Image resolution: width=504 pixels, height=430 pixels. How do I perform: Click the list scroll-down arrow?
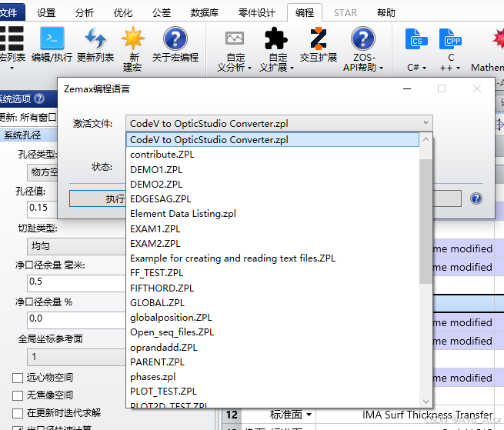pos(426,401)
